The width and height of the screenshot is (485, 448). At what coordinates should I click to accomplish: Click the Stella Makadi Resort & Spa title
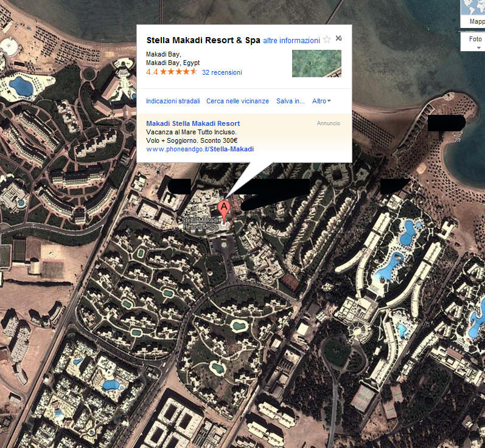pyautogui.click(x=203, y=40)
